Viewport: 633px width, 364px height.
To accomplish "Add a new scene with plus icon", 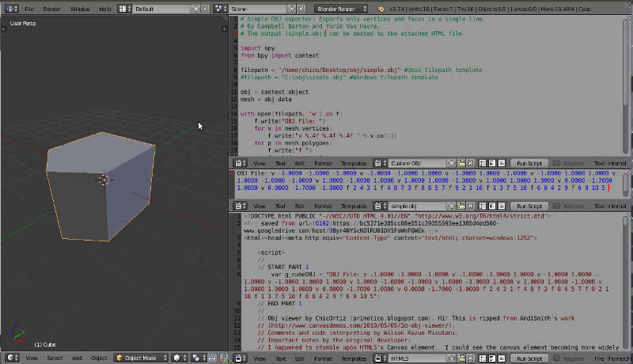I will point(292,9).
